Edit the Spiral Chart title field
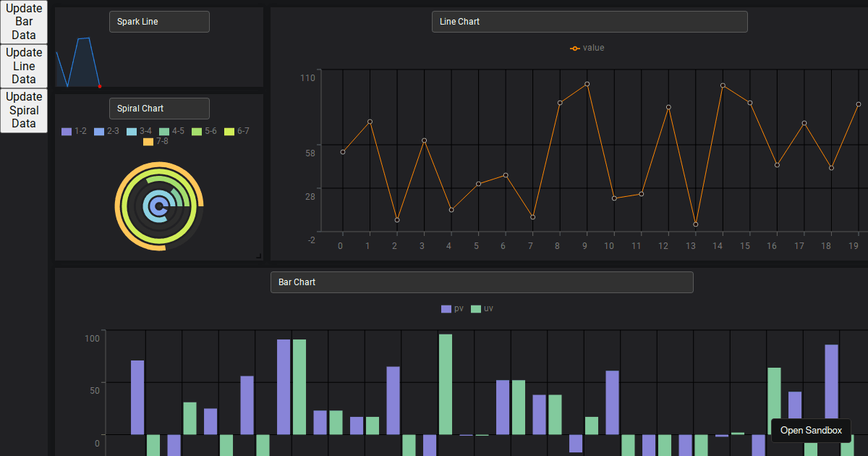The width and height of the screenshot is (868, 456). click(x=159, y=109)
